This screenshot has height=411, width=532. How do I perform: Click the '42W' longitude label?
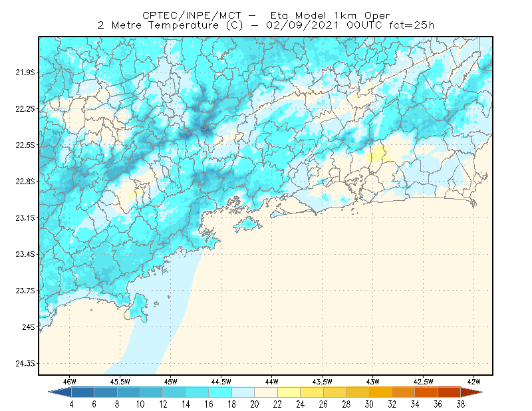474,382
